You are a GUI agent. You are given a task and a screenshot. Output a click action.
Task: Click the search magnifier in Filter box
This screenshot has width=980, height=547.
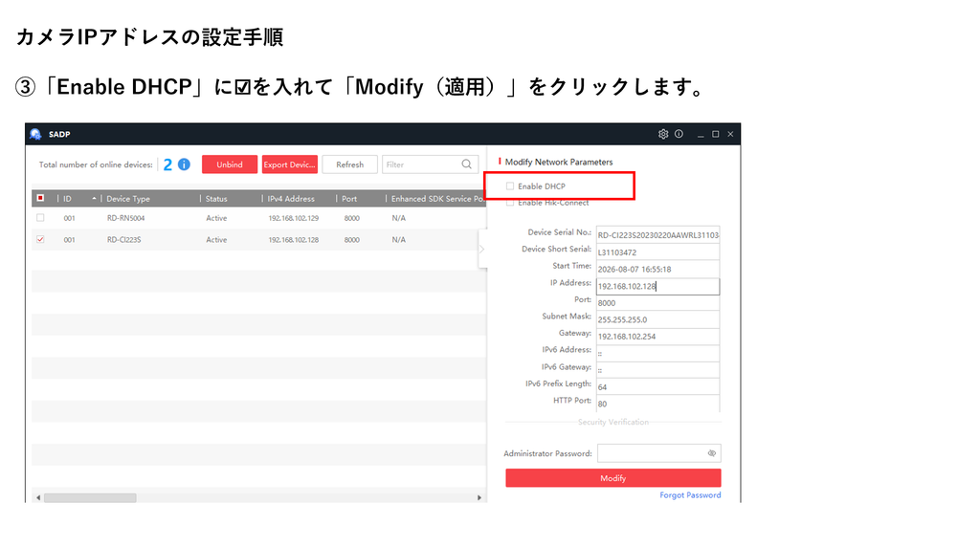click(466, 164)
